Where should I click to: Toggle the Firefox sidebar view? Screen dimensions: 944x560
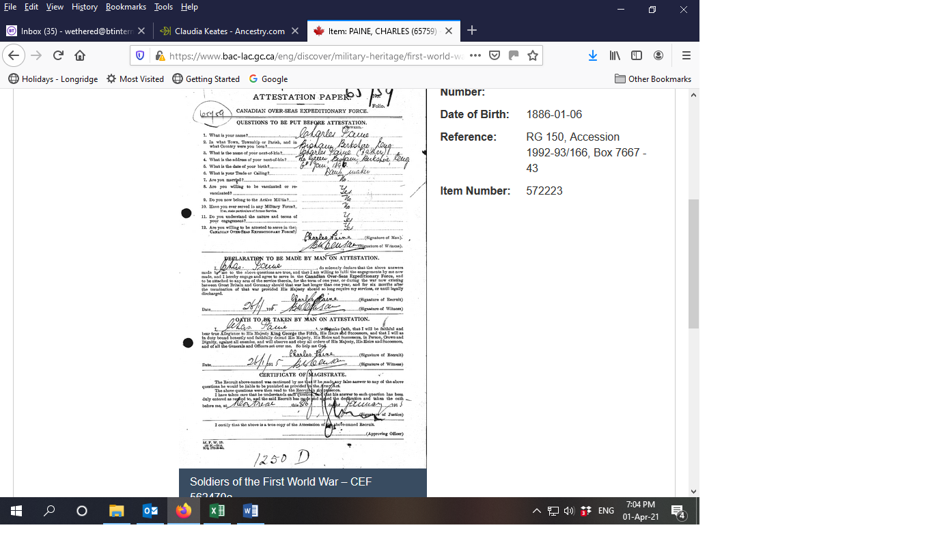637,55
